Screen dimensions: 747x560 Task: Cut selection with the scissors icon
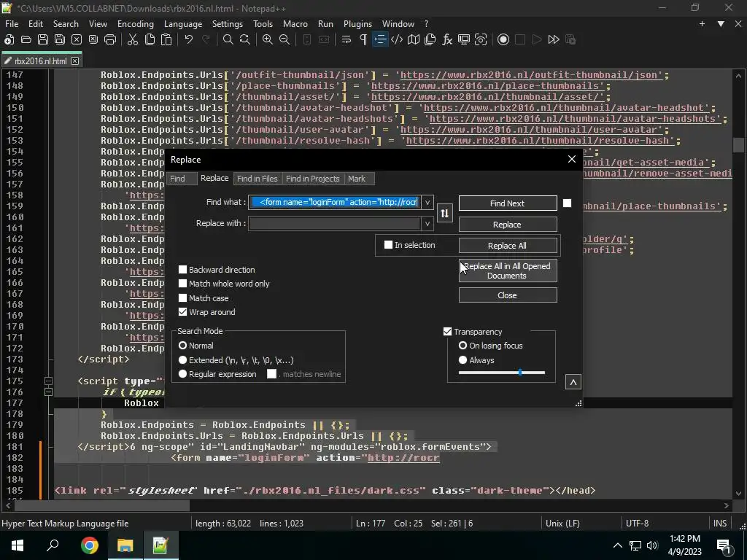[x=133, y=39]
